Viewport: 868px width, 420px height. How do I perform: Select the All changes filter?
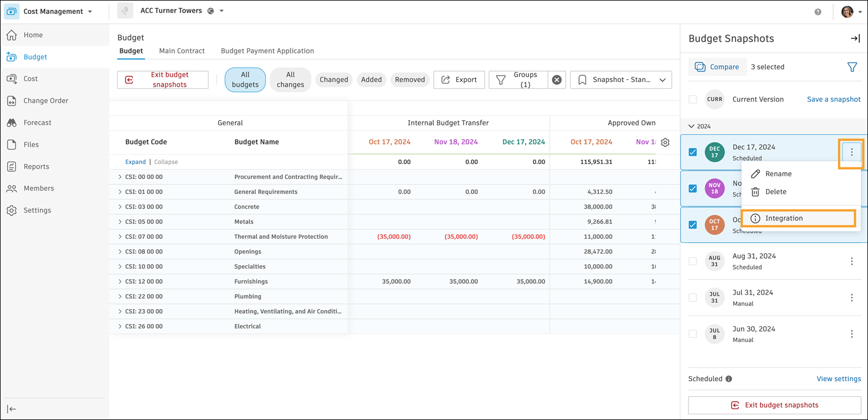point(290,80)
